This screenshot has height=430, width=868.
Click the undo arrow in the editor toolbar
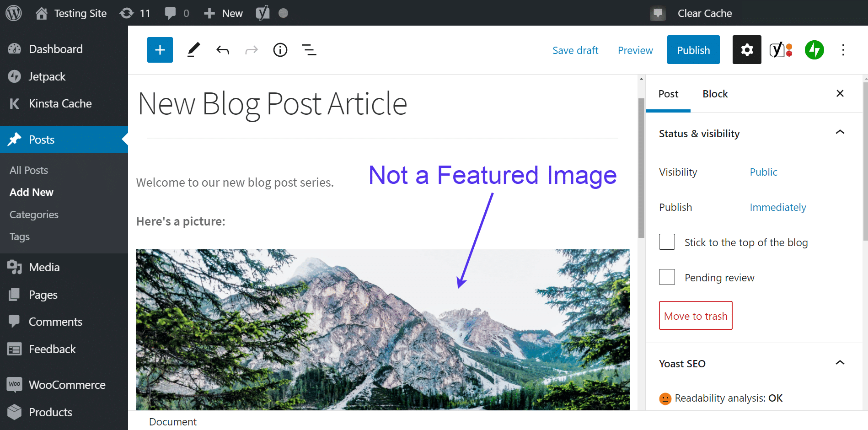[x=223, y=49]
